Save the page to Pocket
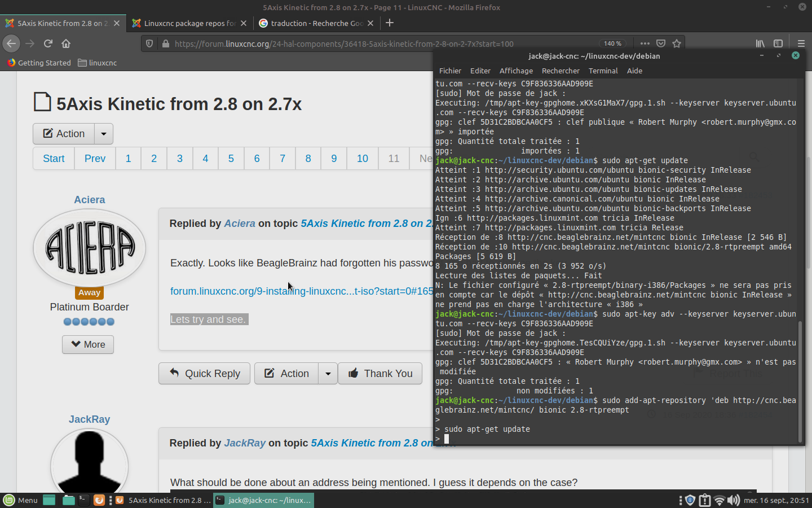This screenshot has width=812, height=508. (661, 43)
